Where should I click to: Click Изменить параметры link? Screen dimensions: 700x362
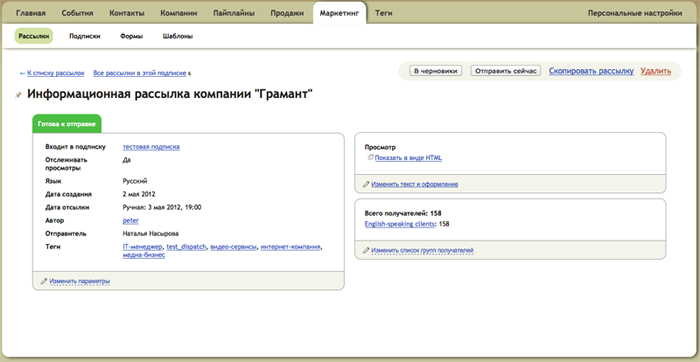click(x=80, y=281)
